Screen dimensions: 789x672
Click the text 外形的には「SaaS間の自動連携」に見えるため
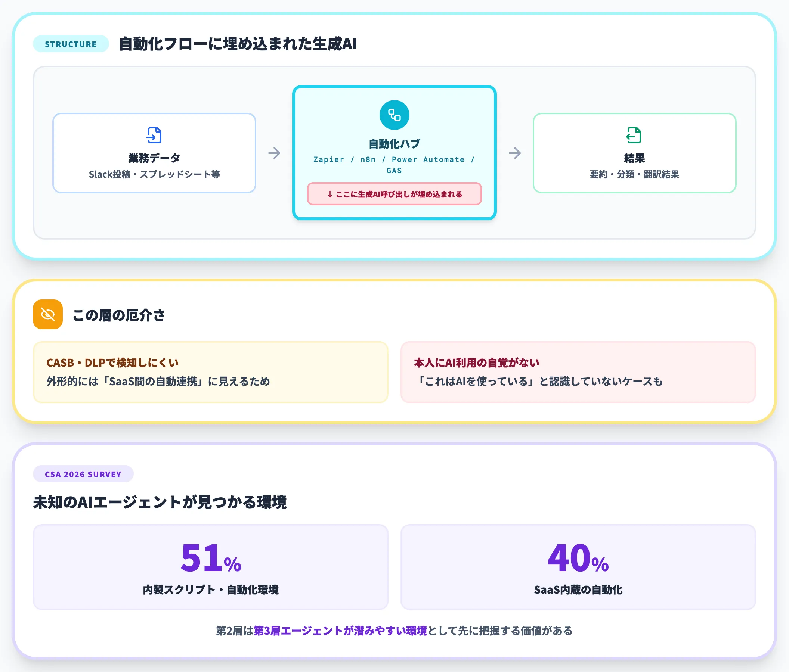tap(158, 381)
